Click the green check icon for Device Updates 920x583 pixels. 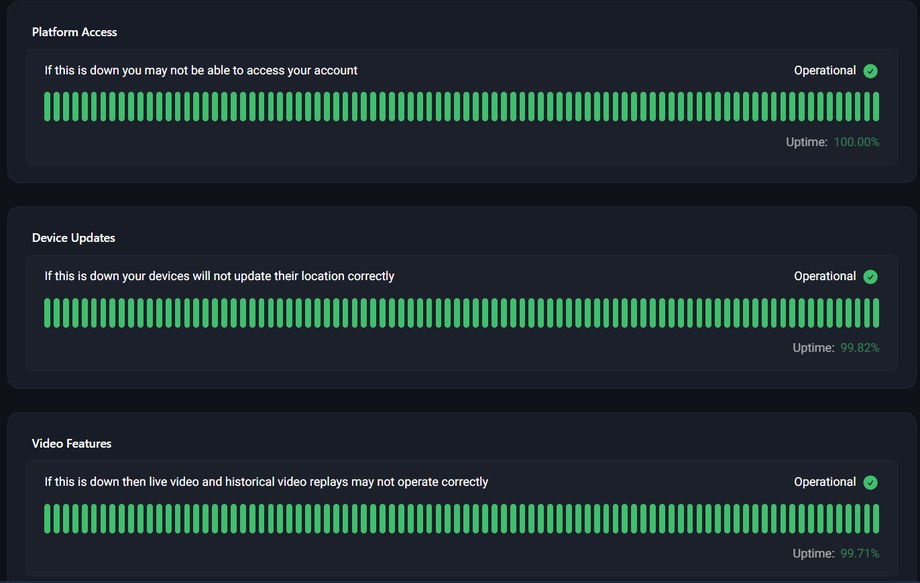pyautogui.click(x=870, y=277)
